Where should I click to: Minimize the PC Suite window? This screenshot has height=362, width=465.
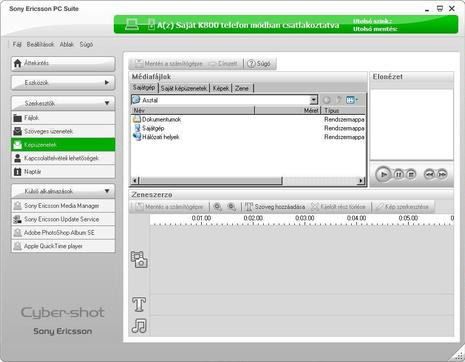(427, 9)
